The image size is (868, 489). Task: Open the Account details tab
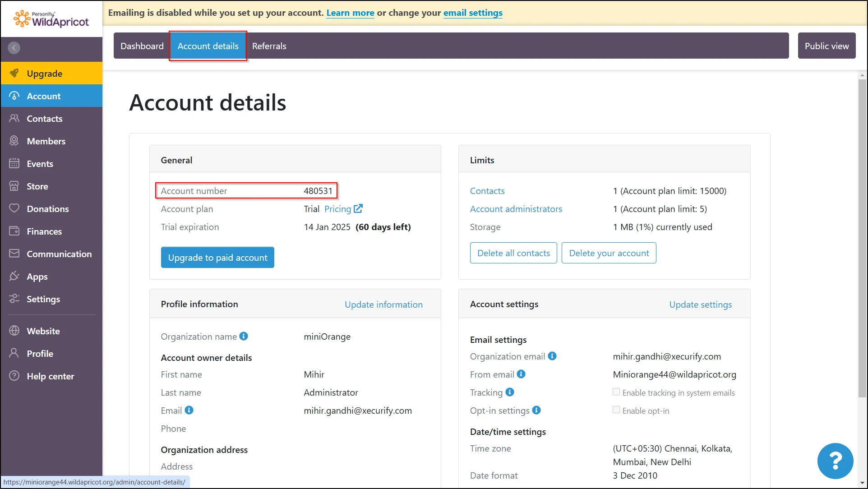click(x=208, y=46)
